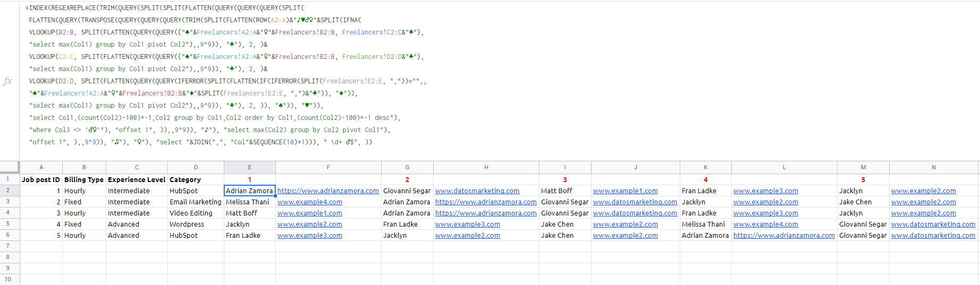The image size is (980, 285).
Task: Select column L header
Action: [784, 167]
